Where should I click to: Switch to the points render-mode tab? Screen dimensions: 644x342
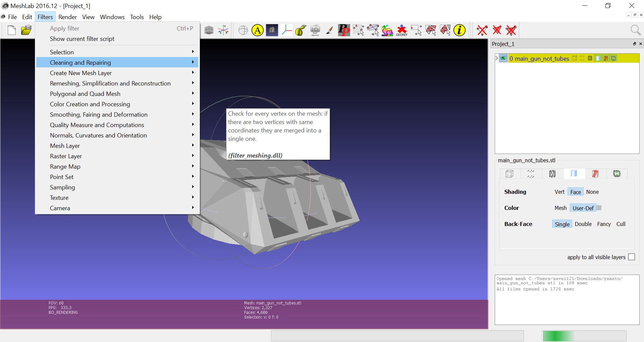531,173
